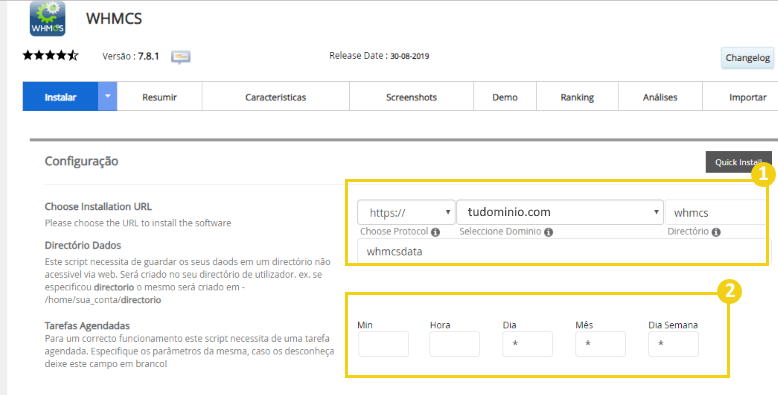Screen dimensions: 778x395
Task: Click the Dia Semana cron field
Action: click(x=673, y=344)
